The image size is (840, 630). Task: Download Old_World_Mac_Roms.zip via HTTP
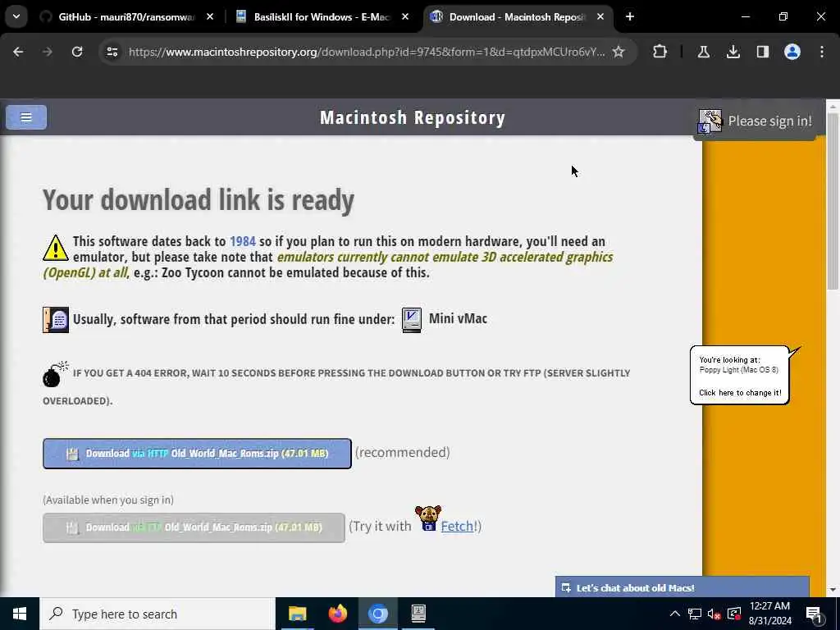197,454
